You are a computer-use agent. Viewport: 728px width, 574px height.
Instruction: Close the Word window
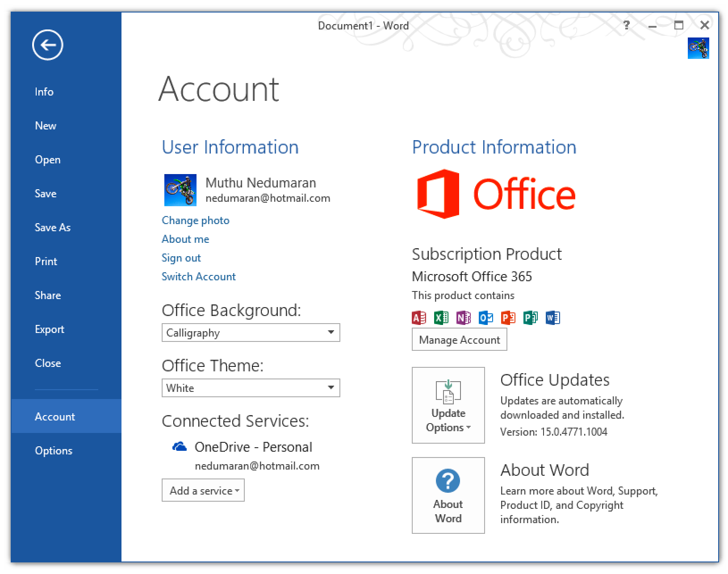coord(705,25)
